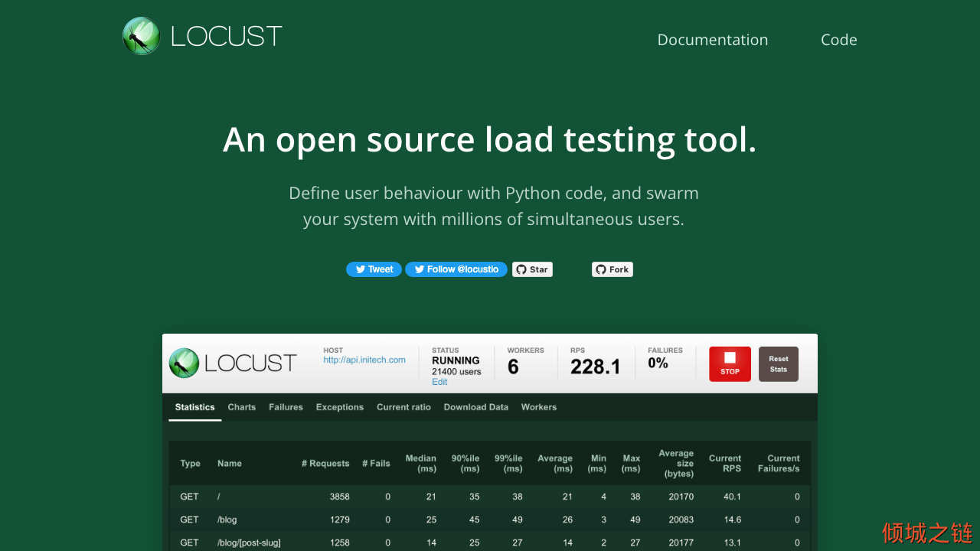
Task: Click the 14.6 current RPS value
Action: coord(733,520)
